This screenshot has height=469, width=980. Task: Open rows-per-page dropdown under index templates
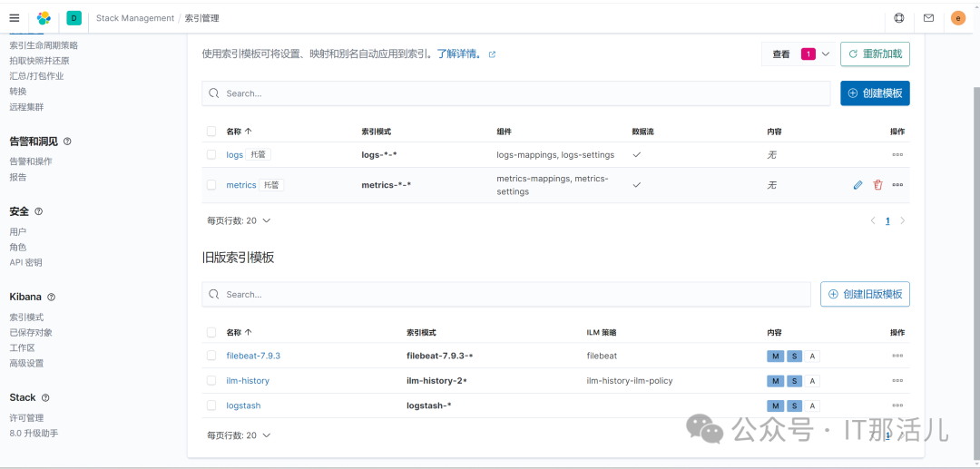pos(239,220)
